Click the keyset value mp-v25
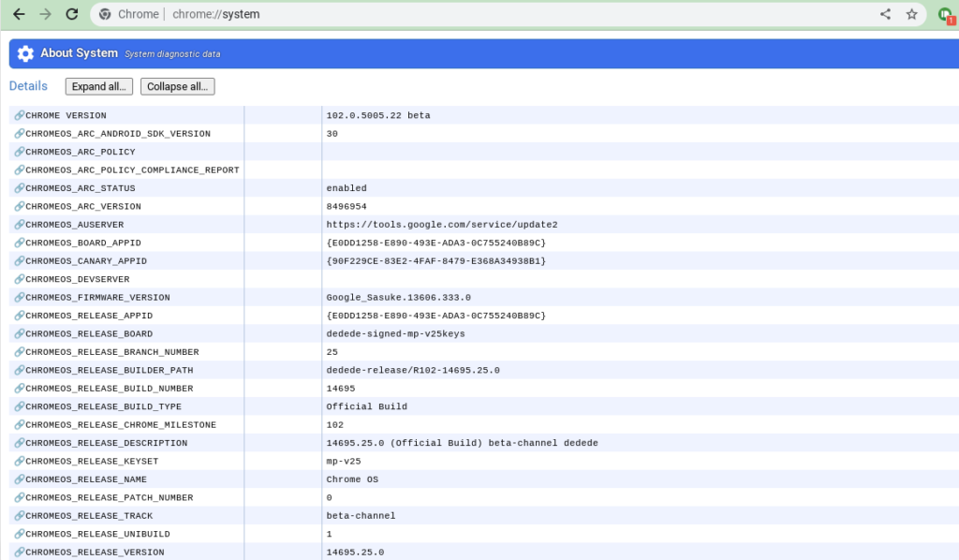The width and height of the screenshot is (959, 560). click(343, 462)
